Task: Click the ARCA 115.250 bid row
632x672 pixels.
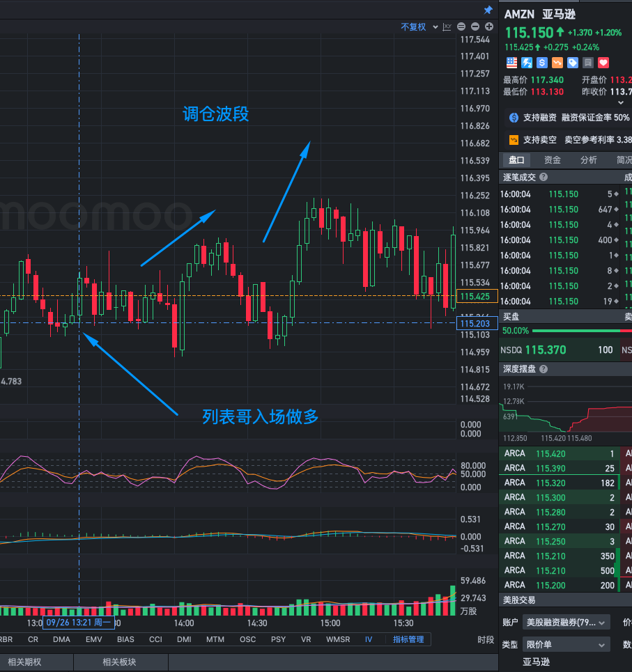Action: [x=559, y=541]
